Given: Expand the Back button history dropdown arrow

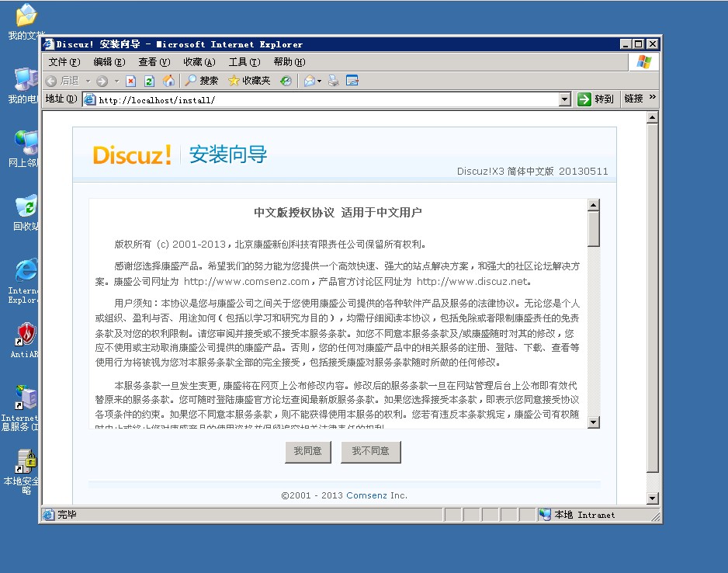Looking at the screenshot, I should 88,82.
